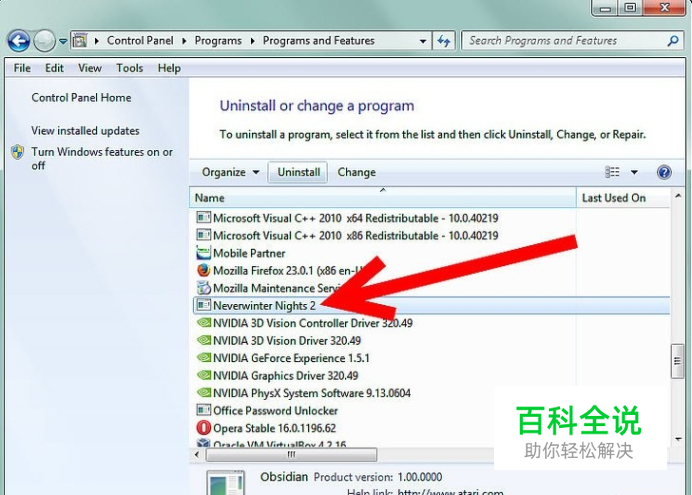
Task: Click the horizontal scrollbar left arrow
Action: click(197, 454)
